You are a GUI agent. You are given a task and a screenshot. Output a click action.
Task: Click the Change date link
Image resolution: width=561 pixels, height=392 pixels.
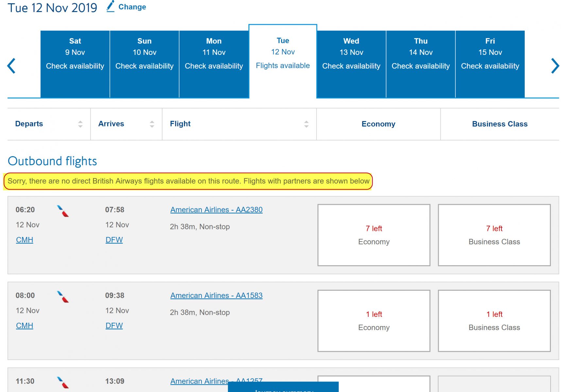[x=132, y=7]
